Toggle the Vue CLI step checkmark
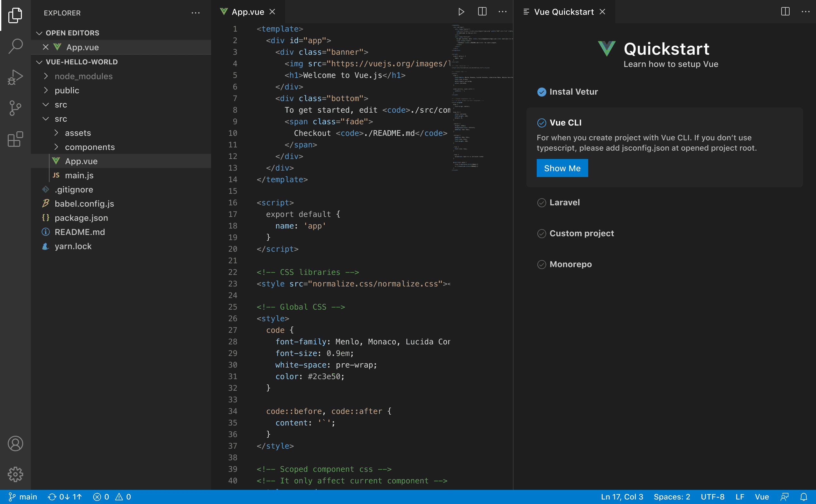 pos(542,123)
